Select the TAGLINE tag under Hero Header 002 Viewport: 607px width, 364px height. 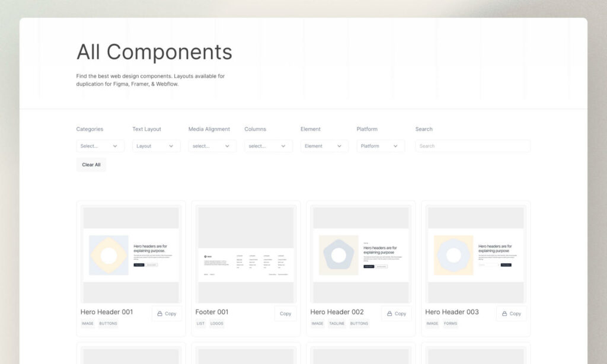tap(337, 324)
